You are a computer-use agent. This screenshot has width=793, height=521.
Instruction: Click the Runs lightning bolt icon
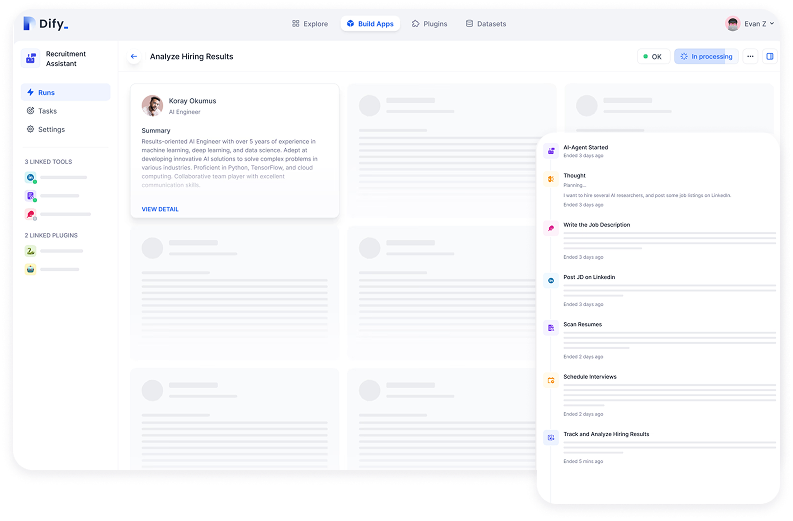pos(30,92)
